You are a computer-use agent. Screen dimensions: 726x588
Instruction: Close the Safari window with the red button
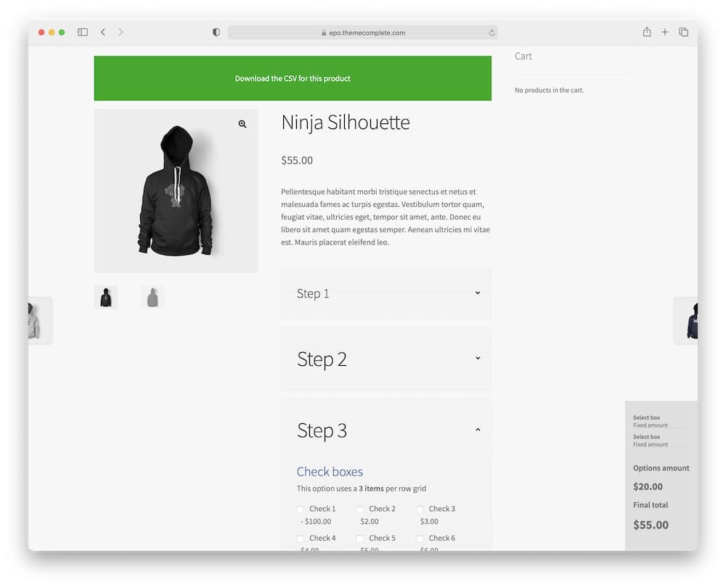(x=41, y=32)
